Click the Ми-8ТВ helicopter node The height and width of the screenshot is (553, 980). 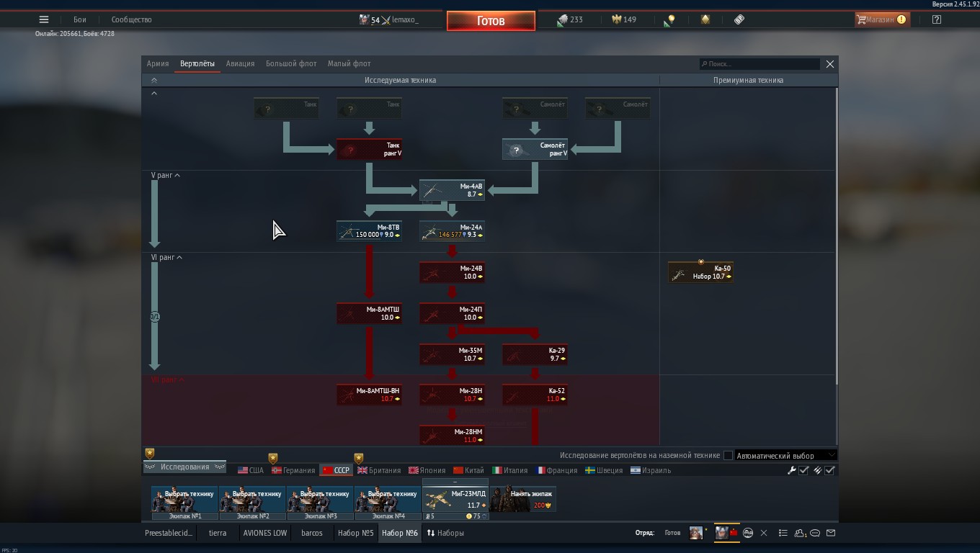click(x=369, y=231)
